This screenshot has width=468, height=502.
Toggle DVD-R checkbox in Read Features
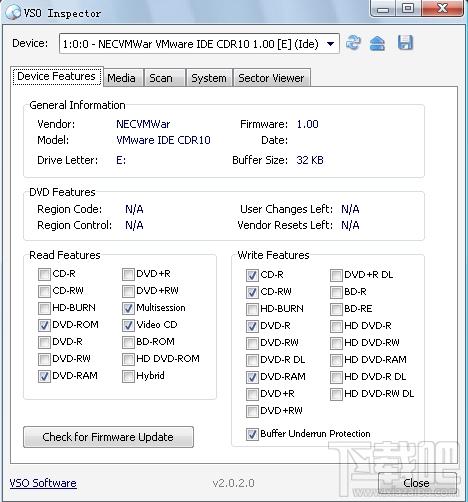point(44,342)
